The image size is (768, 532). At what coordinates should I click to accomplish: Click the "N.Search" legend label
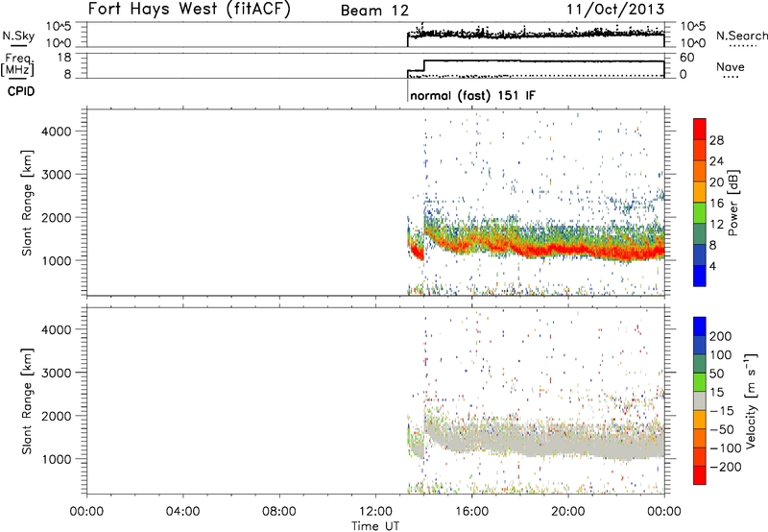click(x=741, y=36)
